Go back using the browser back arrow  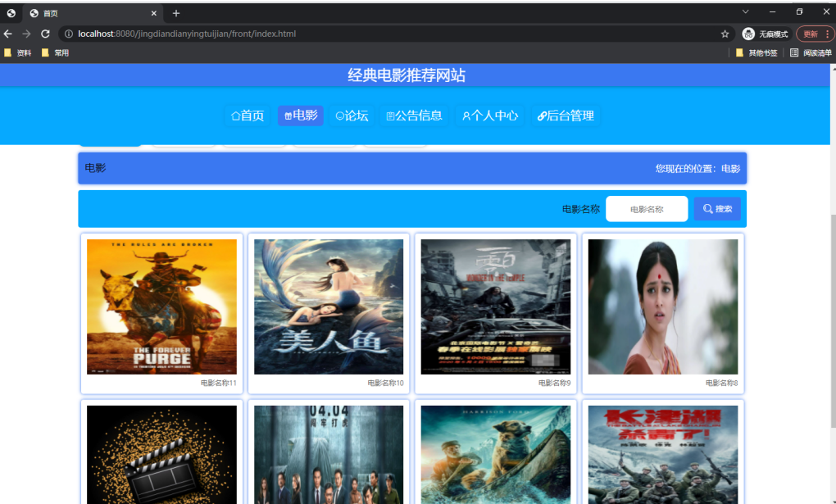[x=8, y=34]
